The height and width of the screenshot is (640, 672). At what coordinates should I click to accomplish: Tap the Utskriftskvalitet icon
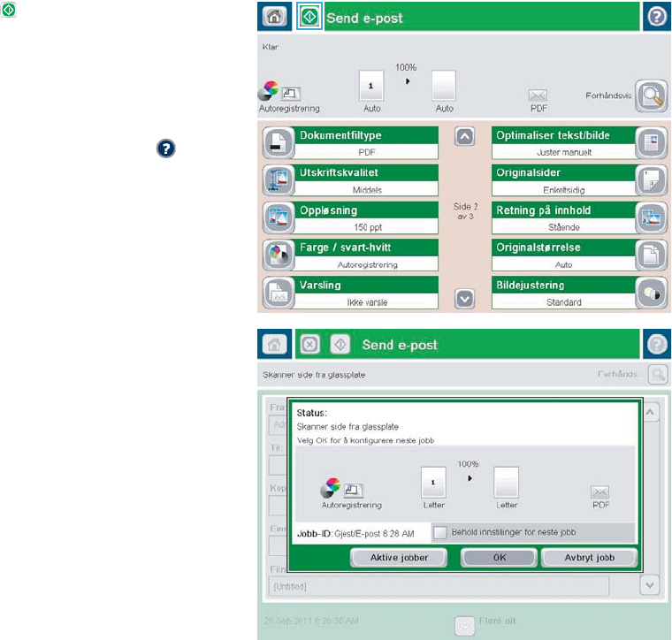point(279,181)
